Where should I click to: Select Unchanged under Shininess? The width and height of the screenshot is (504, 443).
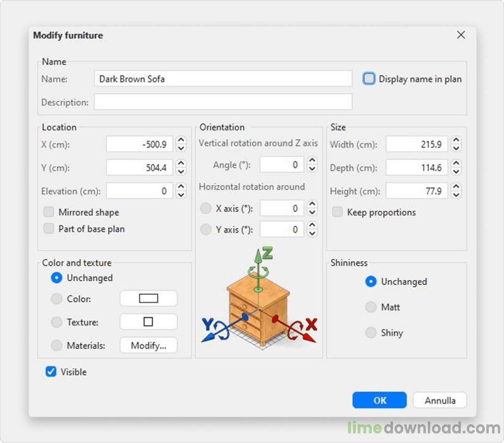[371, 282]
